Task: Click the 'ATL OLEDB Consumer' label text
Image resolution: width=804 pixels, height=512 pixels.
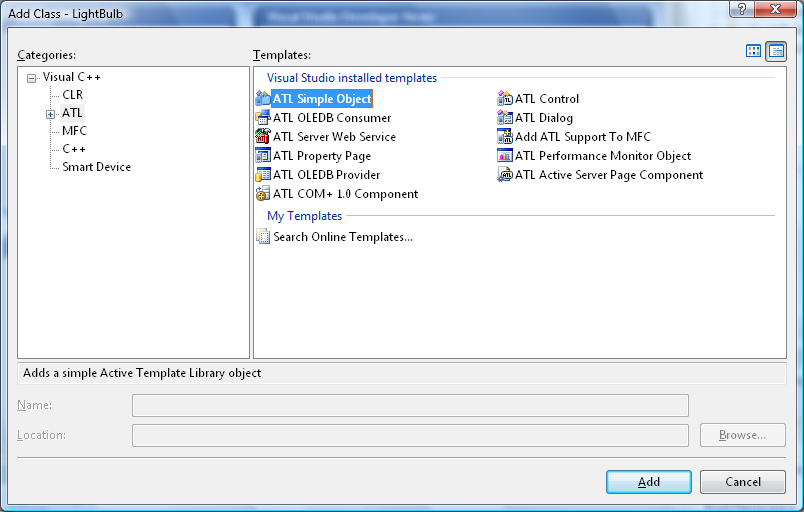Action: [x=332, y=117]
